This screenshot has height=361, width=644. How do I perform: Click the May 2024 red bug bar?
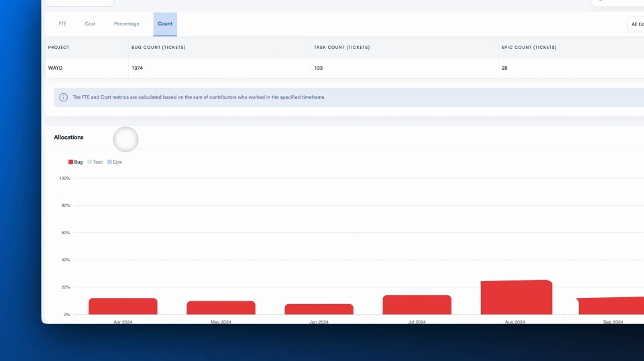(221, 308)
